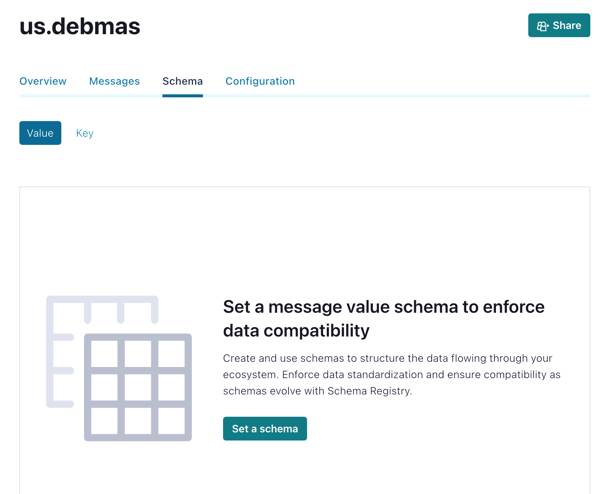Open the Share dialog for this topic
Screen dimensions: 600x494
(x=559, y=25)
